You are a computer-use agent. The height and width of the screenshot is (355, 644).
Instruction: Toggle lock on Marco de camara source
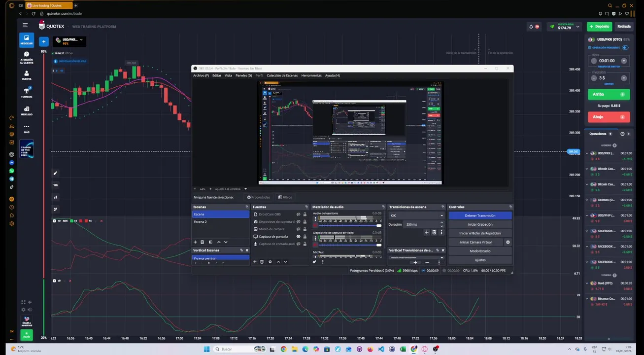(x=305, y=229)
